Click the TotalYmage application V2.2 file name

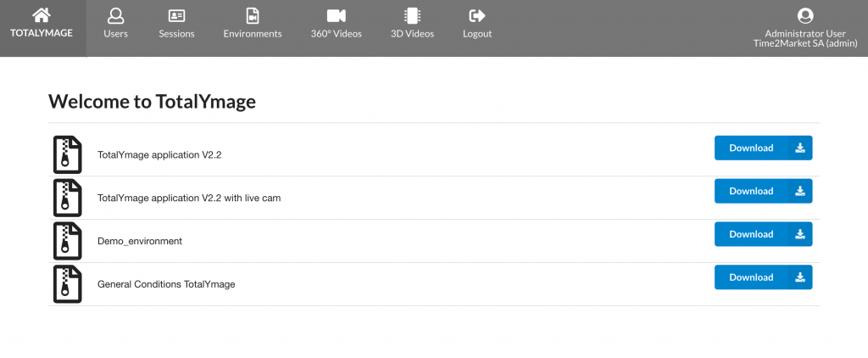tap(159, 154)
